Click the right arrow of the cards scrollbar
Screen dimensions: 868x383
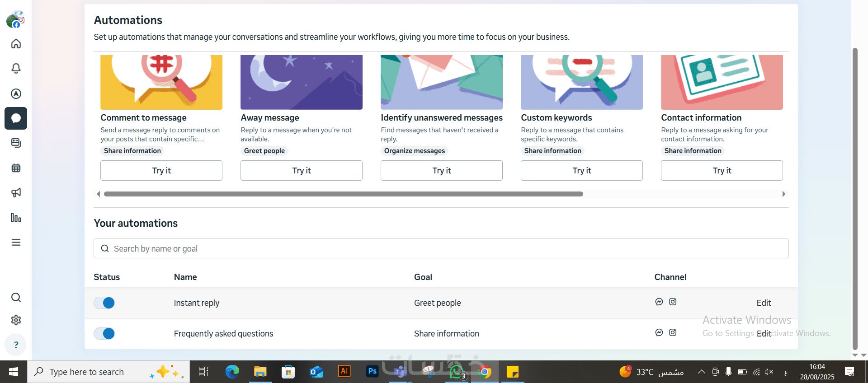(784, 194)
